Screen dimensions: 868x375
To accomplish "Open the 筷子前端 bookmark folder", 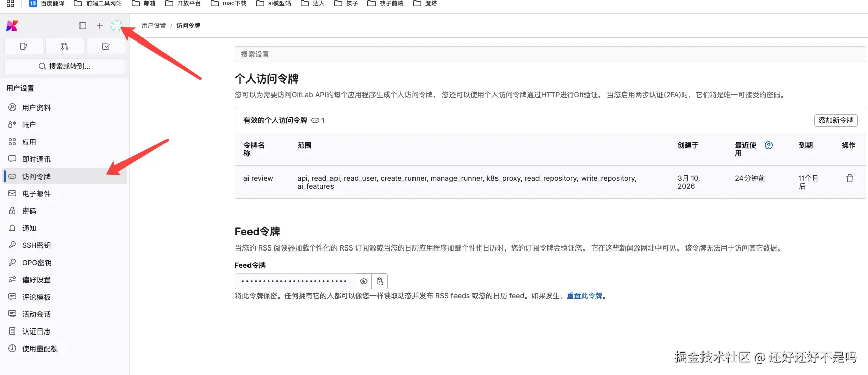I will 386,3.
